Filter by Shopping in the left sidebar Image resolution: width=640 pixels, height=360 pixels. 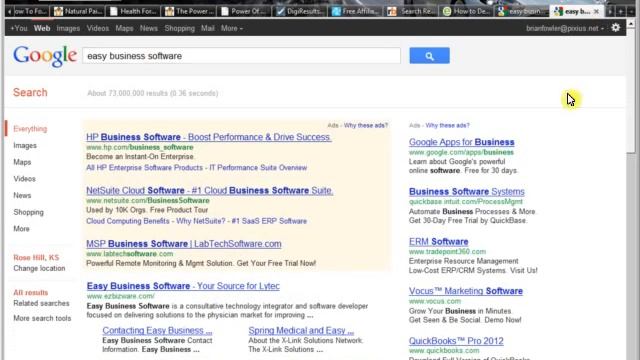click(29, 212)
